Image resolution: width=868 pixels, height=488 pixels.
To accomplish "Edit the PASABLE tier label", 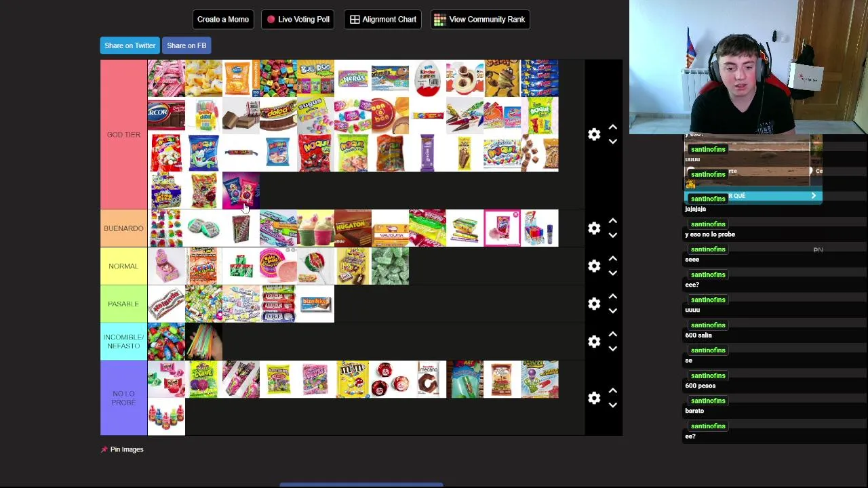I will (123, 304).
